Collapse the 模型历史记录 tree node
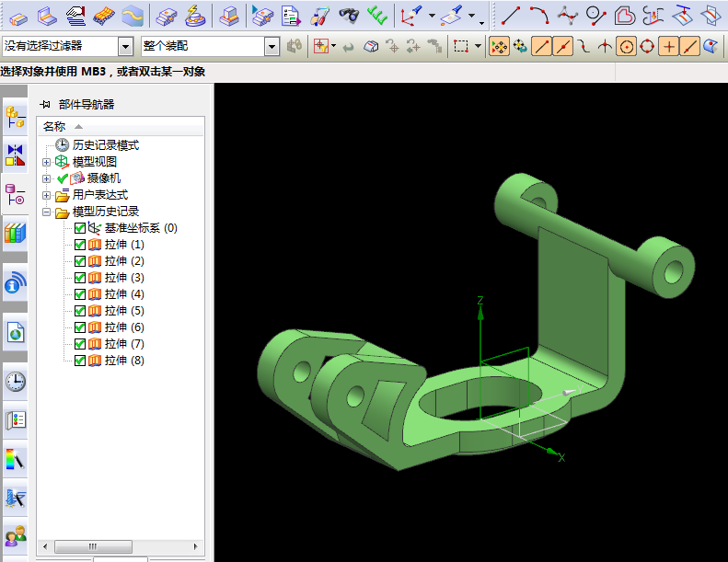 click(x=47, y=212)
